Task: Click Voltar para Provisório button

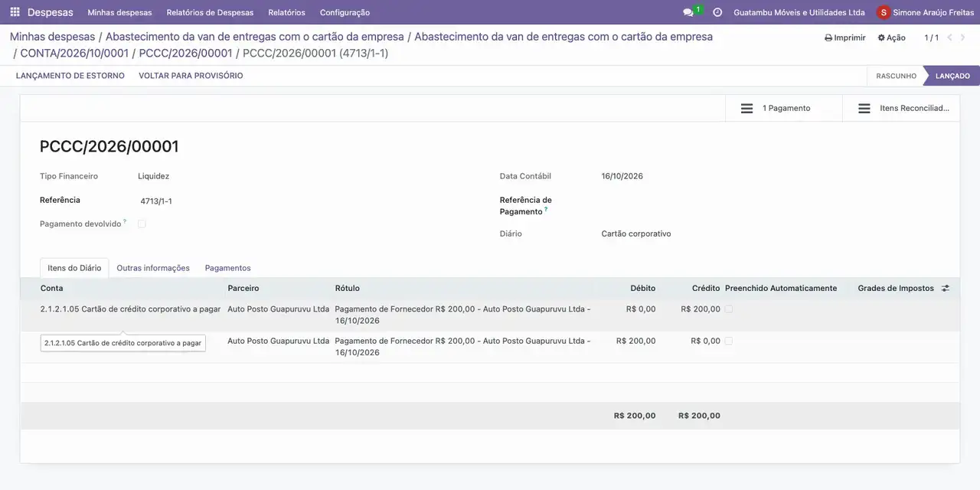Action: [x=191, y=76]
